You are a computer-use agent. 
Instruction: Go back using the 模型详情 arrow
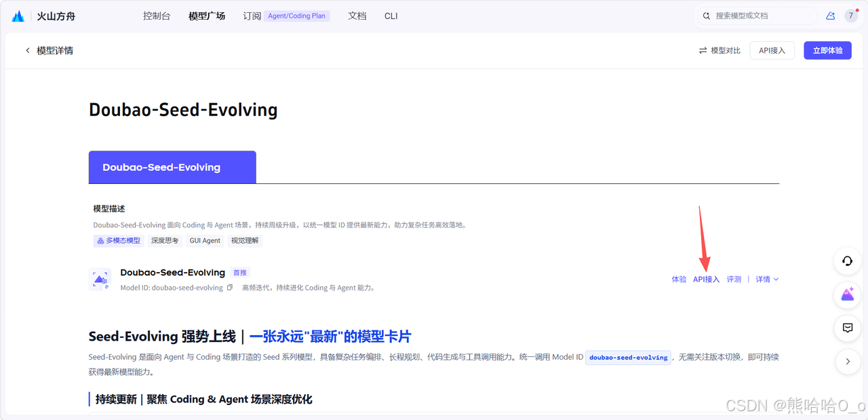(28, 50)
